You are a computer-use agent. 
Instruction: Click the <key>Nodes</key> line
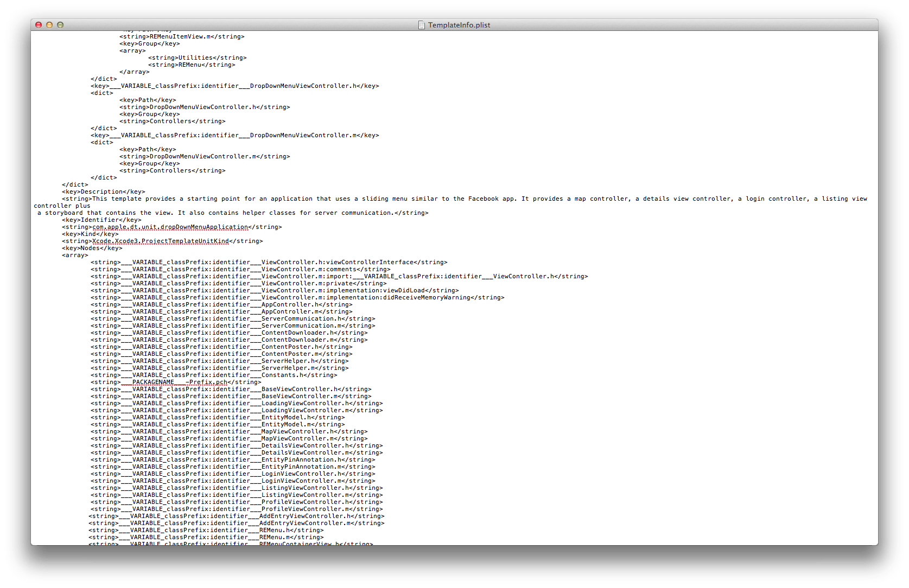coord(92,248)
